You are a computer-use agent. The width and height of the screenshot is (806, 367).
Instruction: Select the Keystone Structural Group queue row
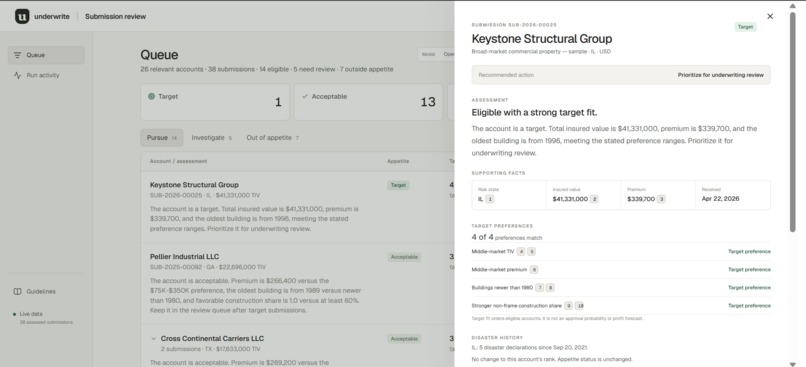tap(297, 207)
